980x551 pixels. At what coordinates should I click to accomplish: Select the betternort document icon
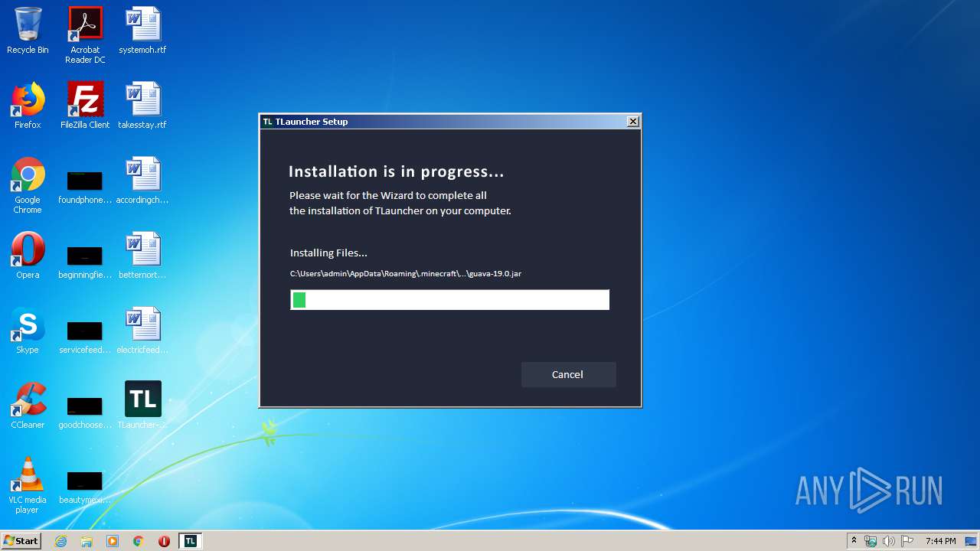[142, 256]
